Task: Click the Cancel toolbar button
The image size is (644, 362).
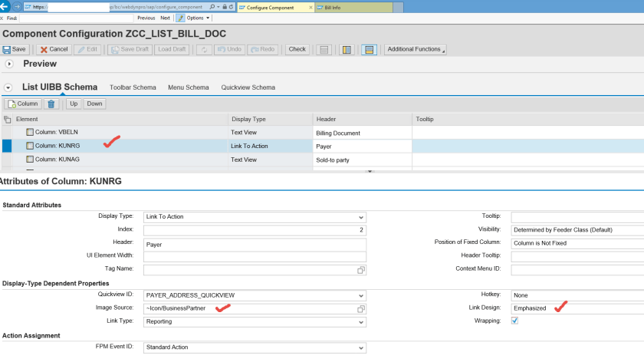Action: (x=54, y=49)
